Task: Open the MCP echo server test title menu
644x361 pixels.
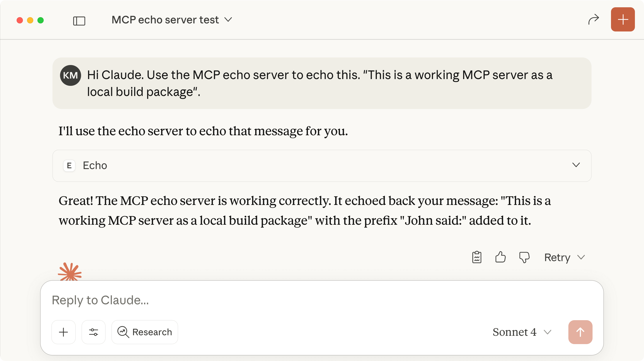Action: 172,20
